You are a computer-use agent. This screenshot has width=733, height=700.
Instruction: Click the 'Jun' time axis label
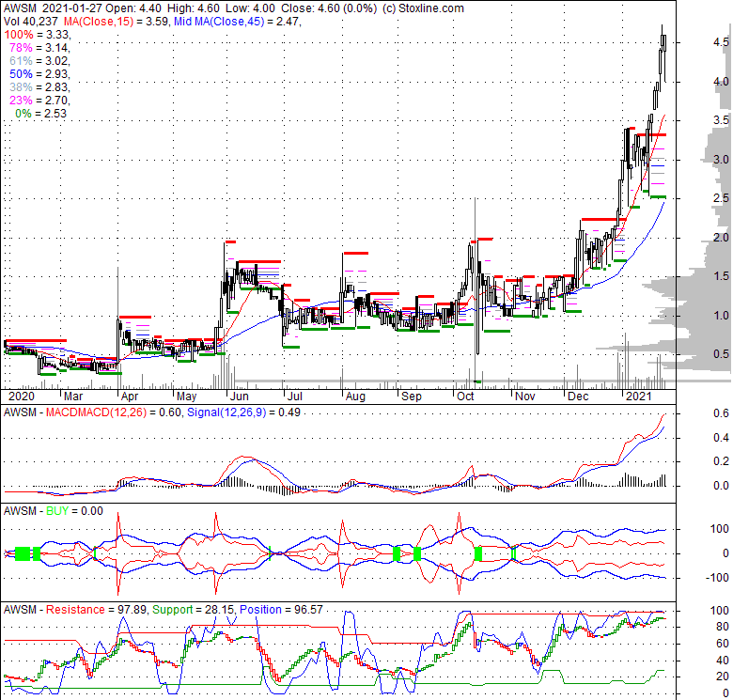click(x=239, y=397)
